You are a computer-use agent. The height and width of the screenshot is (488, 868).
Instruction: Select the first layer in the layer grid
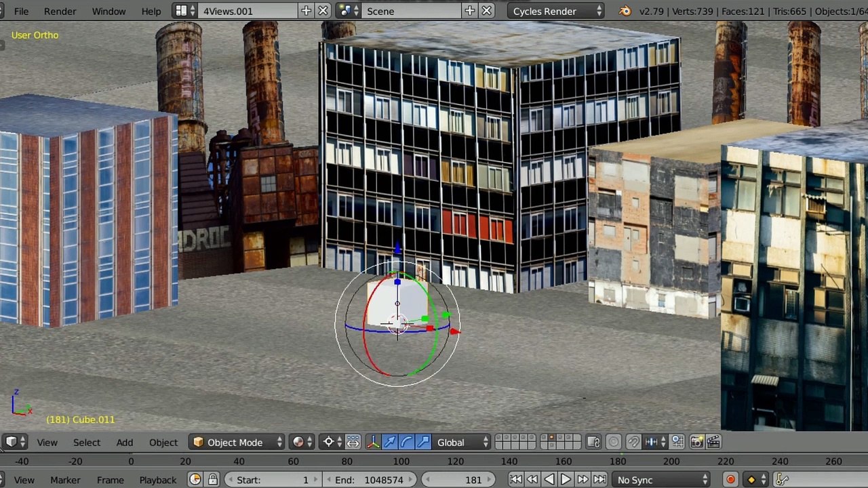(x=498, y=439)
